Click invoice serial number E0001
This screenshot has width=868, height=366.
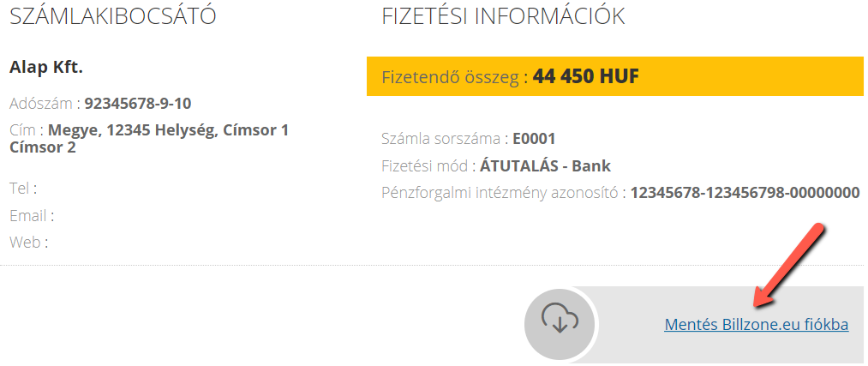(534, 139)
